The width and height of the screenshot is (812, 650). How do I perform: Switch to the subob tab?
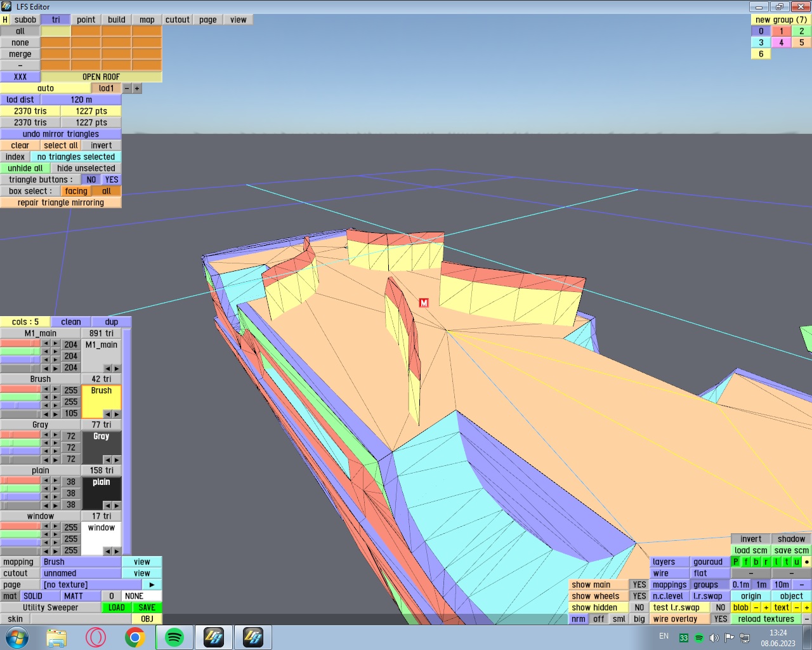click(25, 20)
